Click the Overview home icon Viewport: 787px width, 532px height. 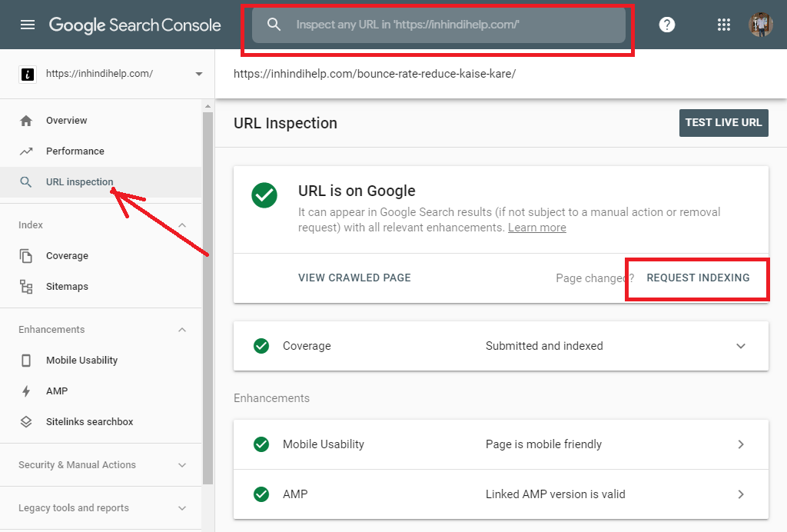point(26,121)
